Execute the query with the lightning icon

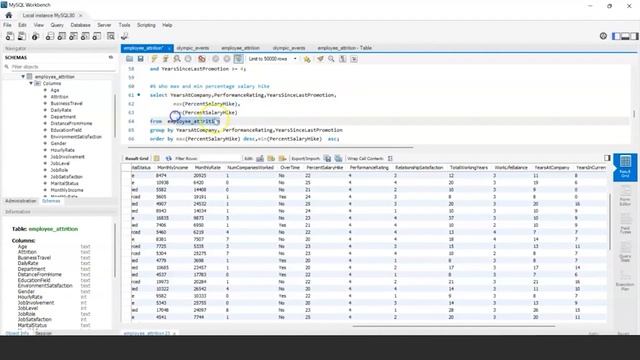[x=154, y=59]
